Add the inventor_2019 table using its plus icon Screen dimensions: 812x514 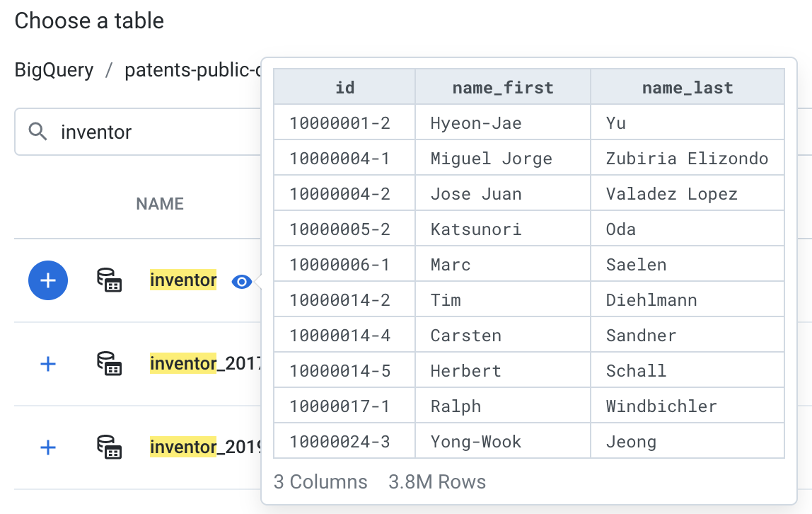pyautogui.click(x=47, y=447)
